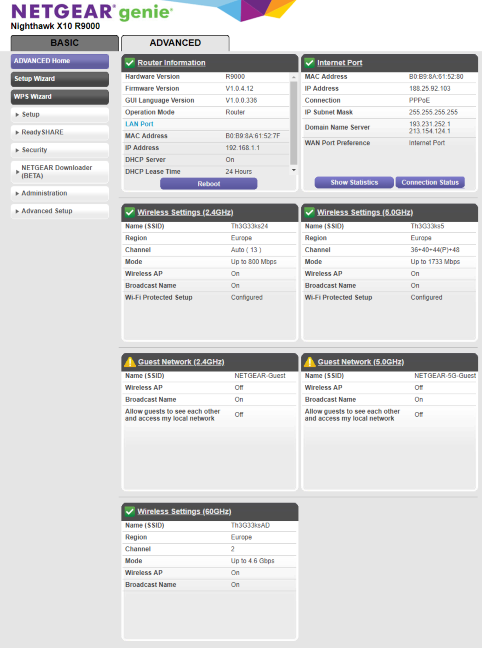Click the 60GHz SSID Th3G33ksAD
This screenshot has width=482, height=648.
(x=250, y=526)
